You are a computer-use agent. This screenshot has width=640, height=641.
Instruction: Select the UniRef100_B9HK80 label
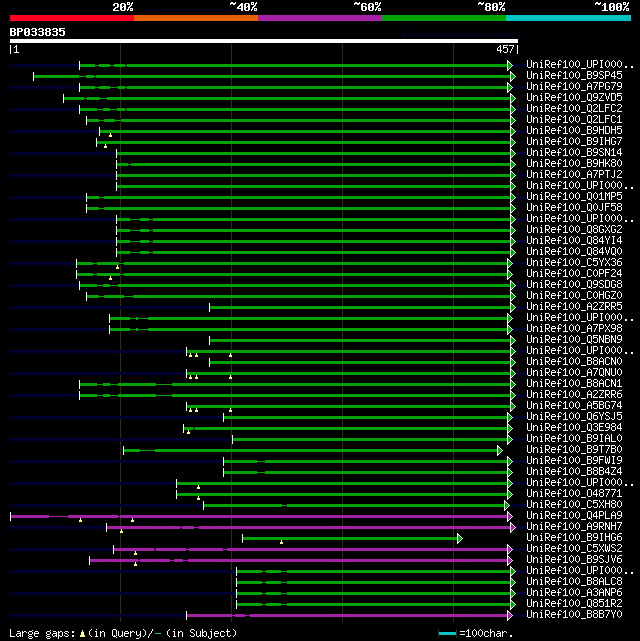point(574,164)
